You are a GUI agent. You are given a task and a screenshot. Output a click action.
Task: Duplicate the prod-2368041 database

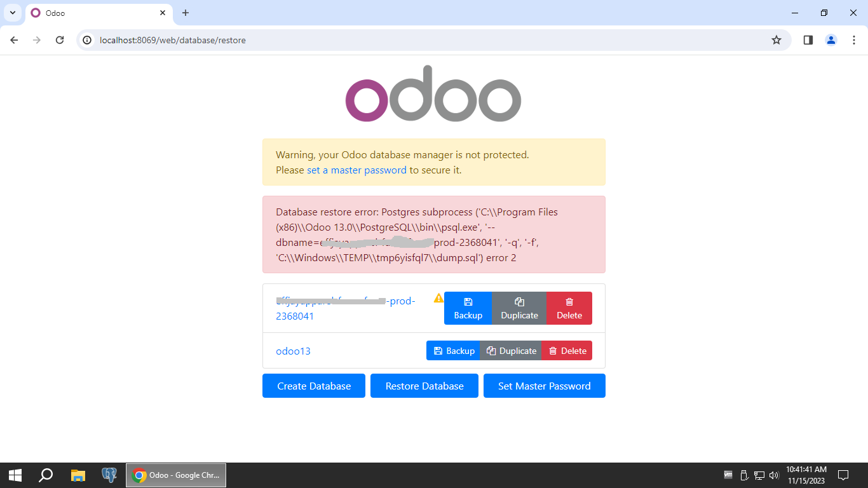point(519,308)
